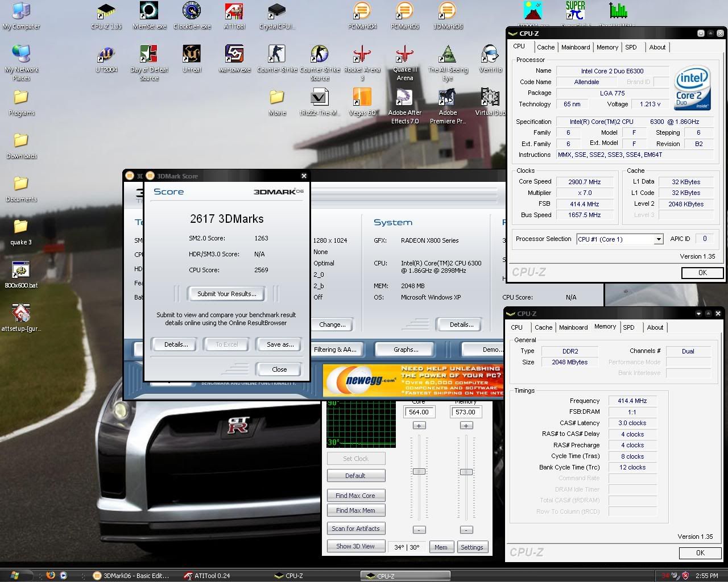Open Settings in ATITool
Screen dimensions: 728x582
point(471,547)
